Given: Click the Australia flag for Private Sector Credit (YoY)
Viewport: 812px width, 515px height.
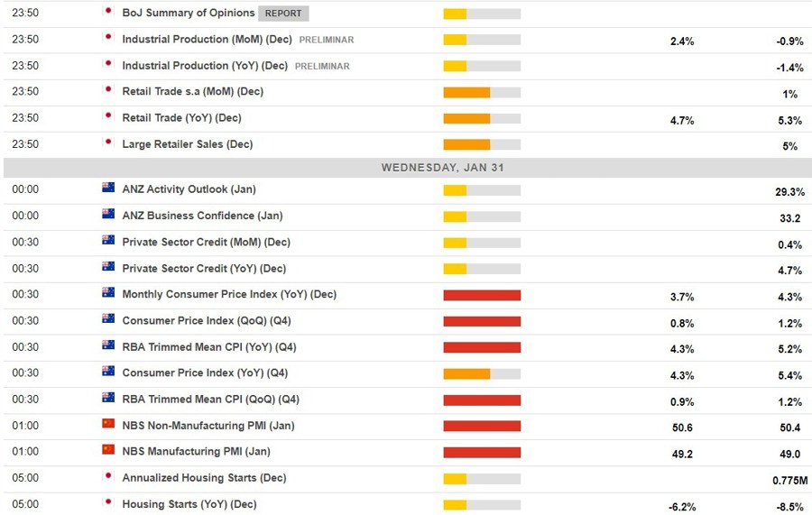Looking at the screenshot, I should pos(108,266).
